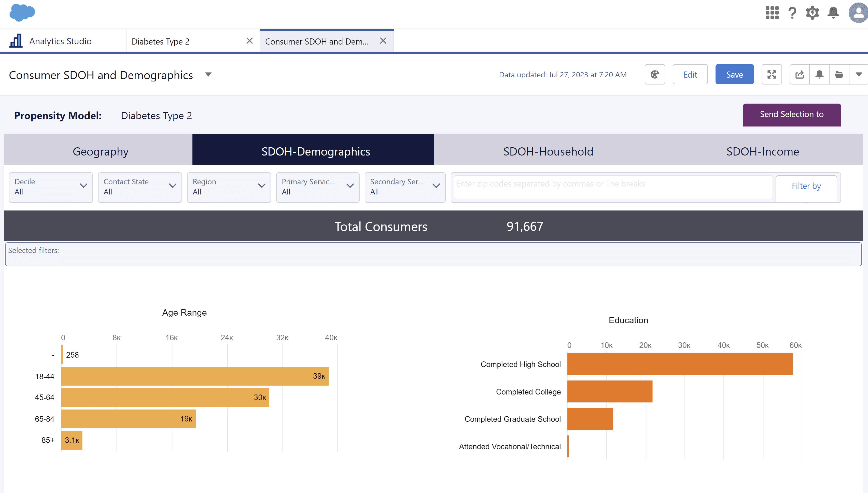The image size is (868, 493).
Task: Open the Region filter dropdown
Action: pyautogui.click(x=229, y=188)
